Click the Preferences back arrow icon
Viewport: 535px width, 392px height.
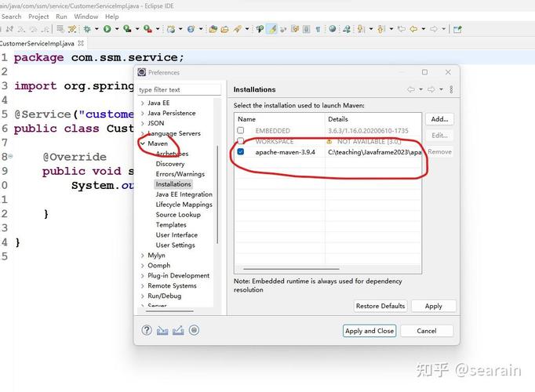(411, 89)
